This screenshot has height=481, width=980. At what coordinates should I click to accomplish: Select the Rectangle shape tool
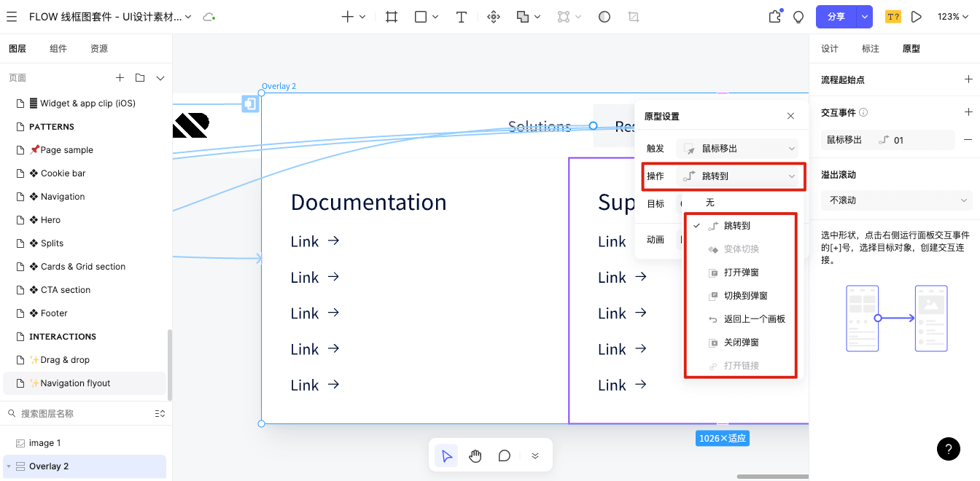pyautogui.click(x=421, y=17)
